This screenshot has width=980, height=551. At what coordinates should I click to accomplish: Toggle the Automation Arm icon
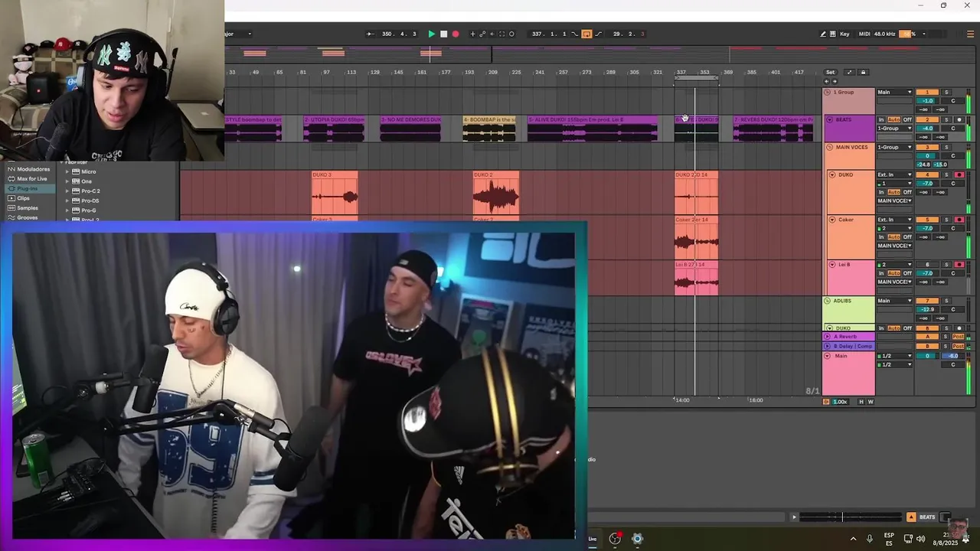click(482, 34)
